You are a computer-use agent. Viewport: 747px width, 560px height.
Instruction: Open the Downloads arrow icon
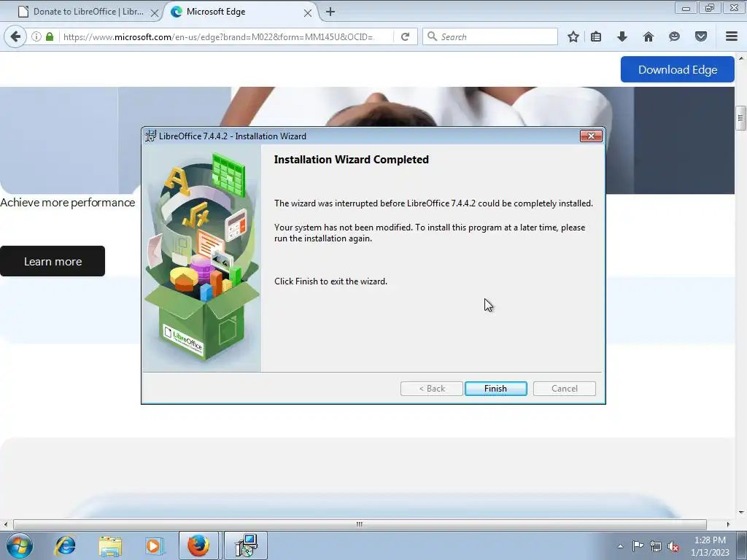622,36
